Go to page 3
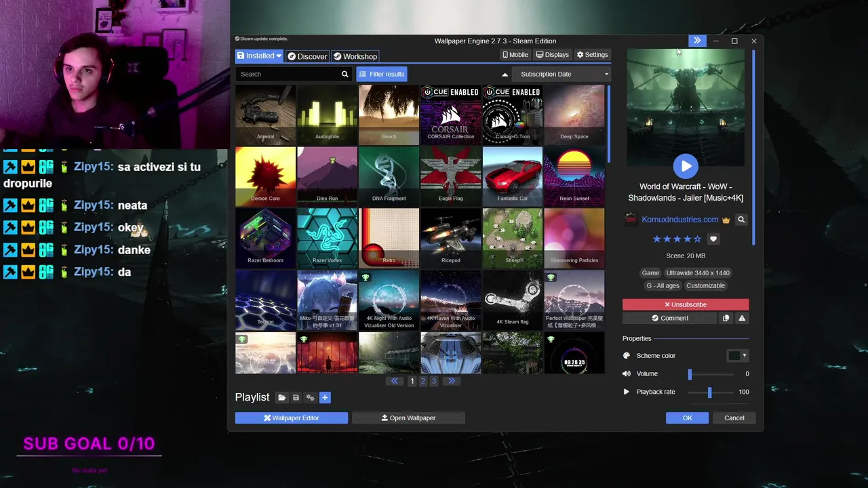The width and height of the screenshot is (868, 488). coord(434,381)
